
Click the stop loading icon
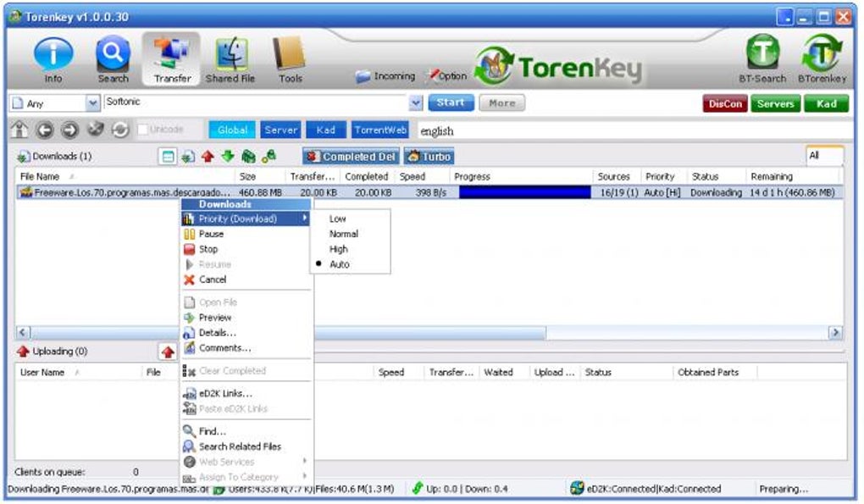tap(96, 130)
